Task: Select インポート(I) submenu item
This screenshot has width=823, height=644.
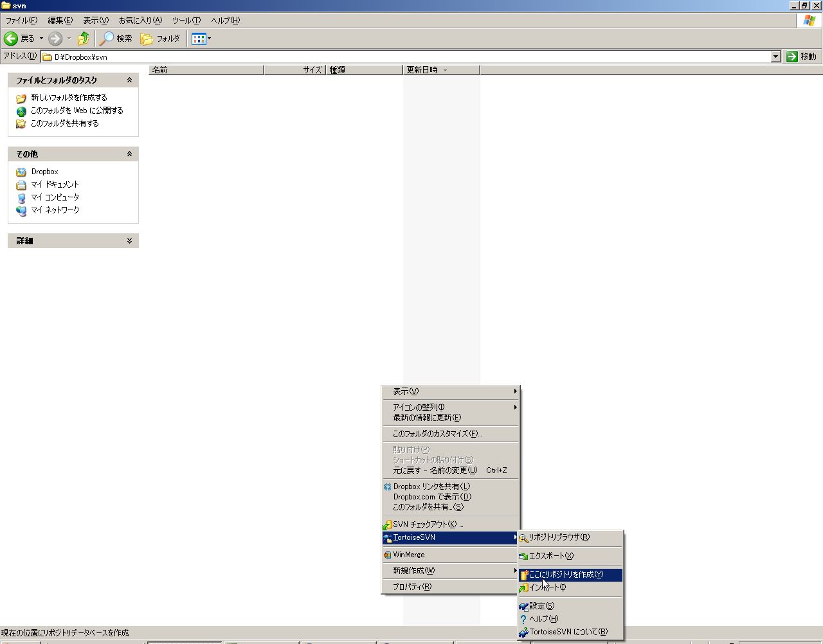Action: click(570, 587)
